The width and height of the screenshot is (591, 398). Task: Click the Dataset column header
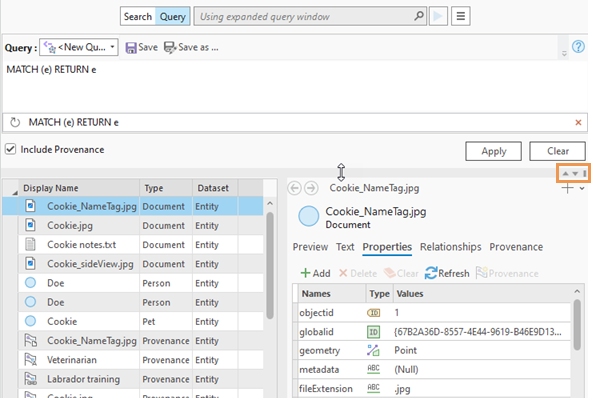click(x=215, y=188)
